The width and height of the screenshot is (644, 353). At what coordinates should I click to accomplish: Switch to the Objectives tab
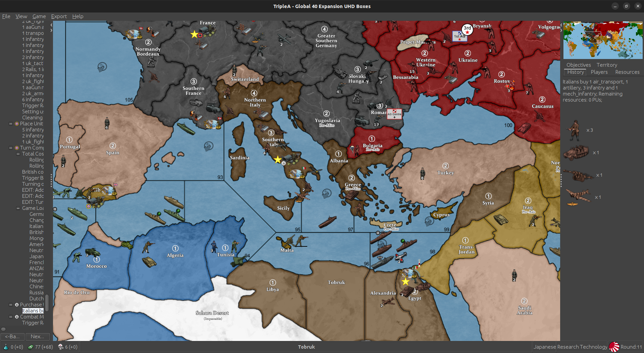[x=579, y=65]
